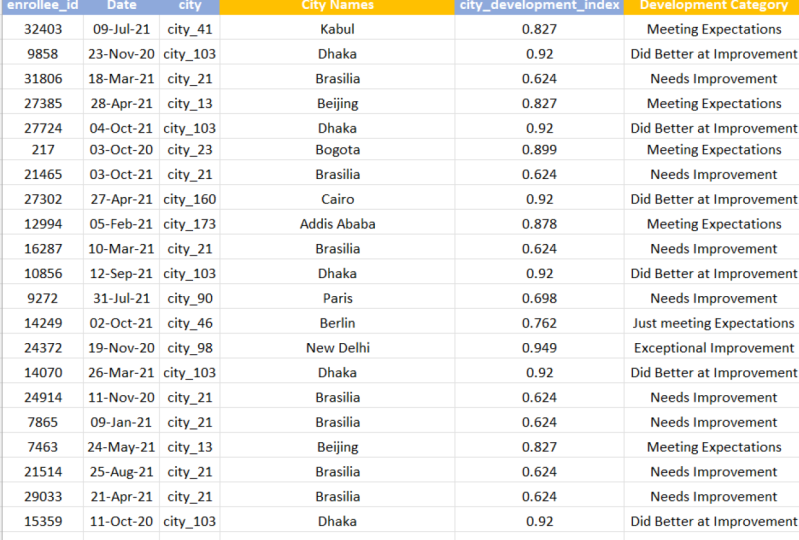Image resolution: width=799 pixels, height=540 pixels.
Task: Click enrollee id cell 21514
Action: click(x=43, y=472)
